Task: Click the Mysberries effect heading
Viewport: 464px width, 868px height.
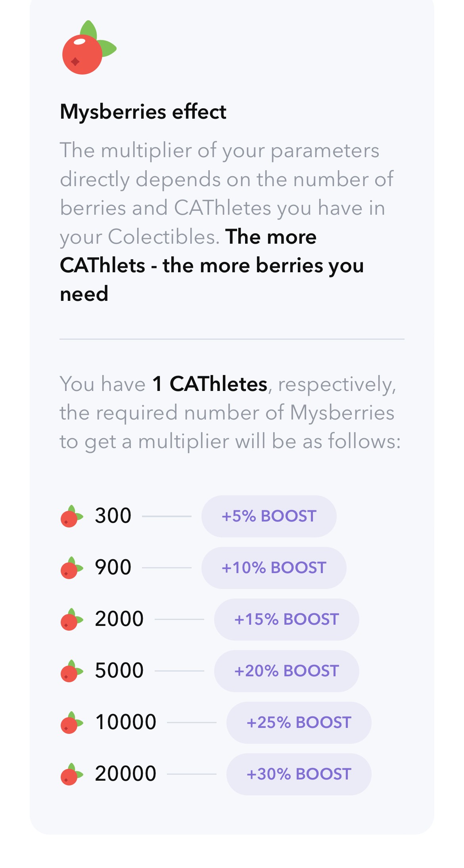Action: point(143,112)
